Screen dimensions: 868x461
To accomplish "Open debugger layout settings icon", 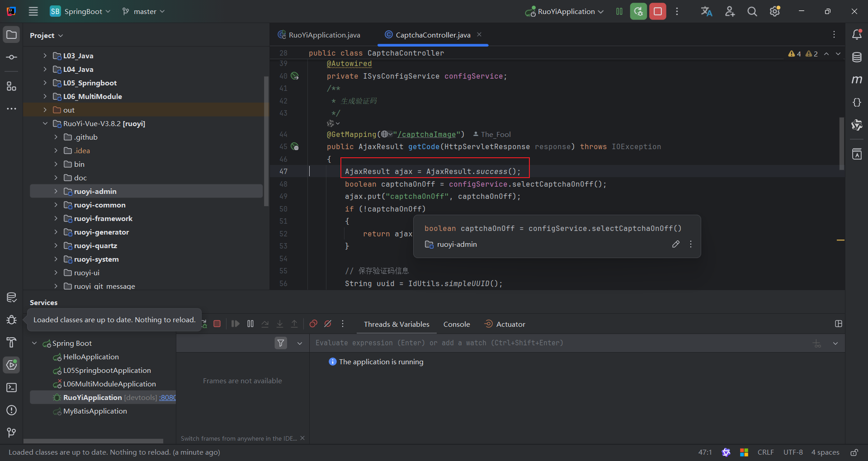I will tap(839, 324).
